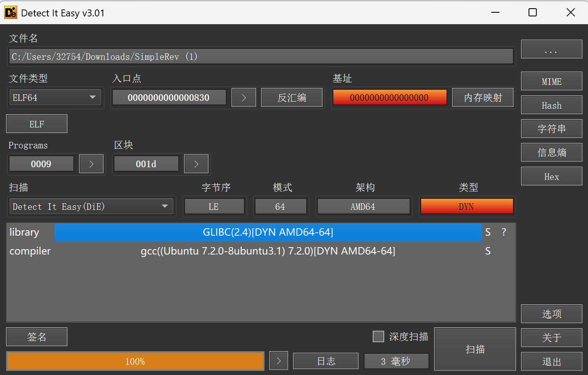Click the 退出 exit button
588x375 pixels.
[x=552, y=361]
